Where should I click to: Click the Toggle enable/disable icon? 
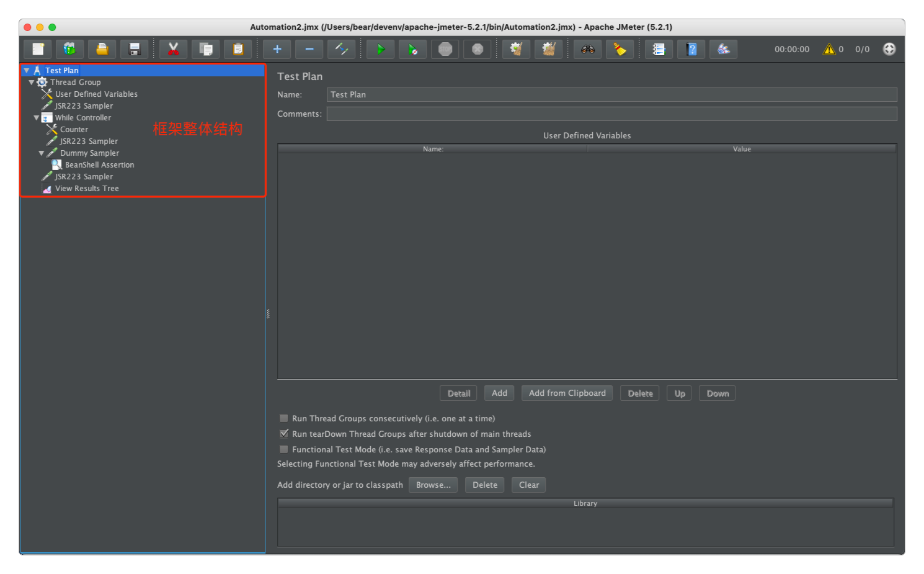[x=341, y=49]
